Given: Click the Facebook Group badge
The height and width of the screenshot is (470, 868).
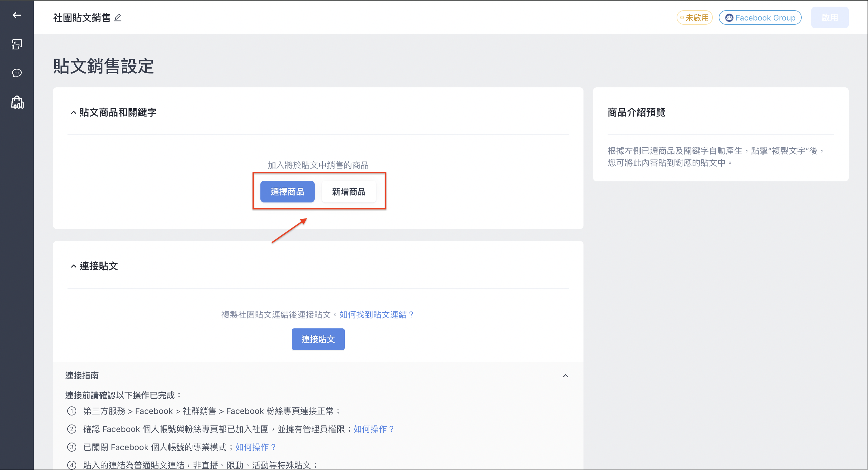Looking at the screenshot, I should [x=760, y=17].
